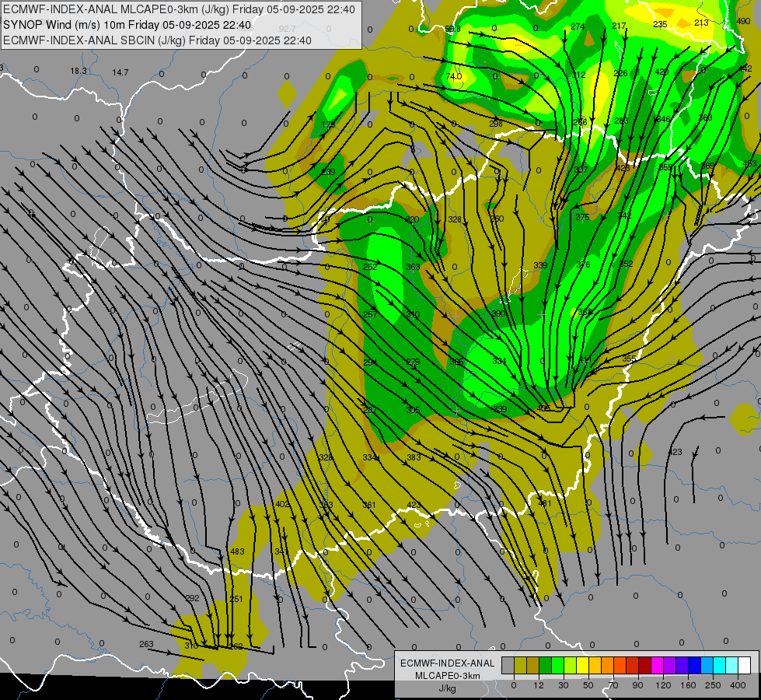This screenshot has width=761, height=700.
Task: Click the map value '490'
Action: [743, 21]
